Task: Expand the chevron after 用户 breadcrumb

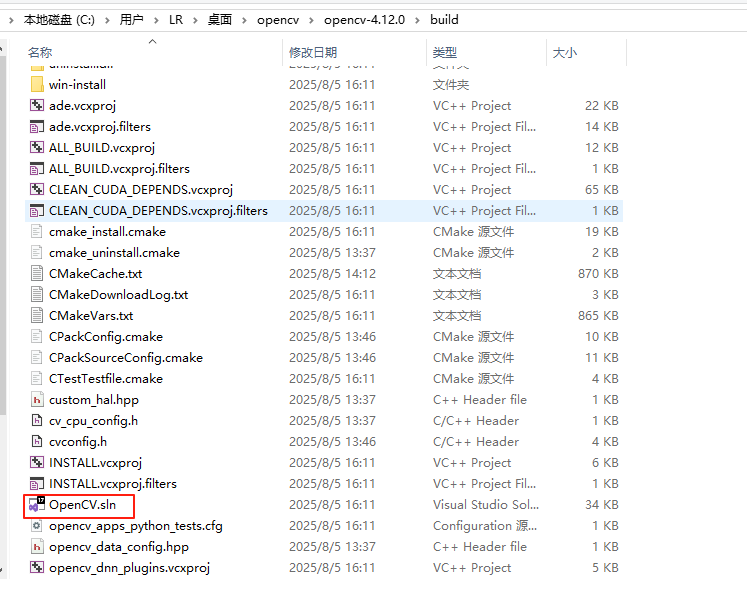Action: pyautogui.click(x=156, y=20)
